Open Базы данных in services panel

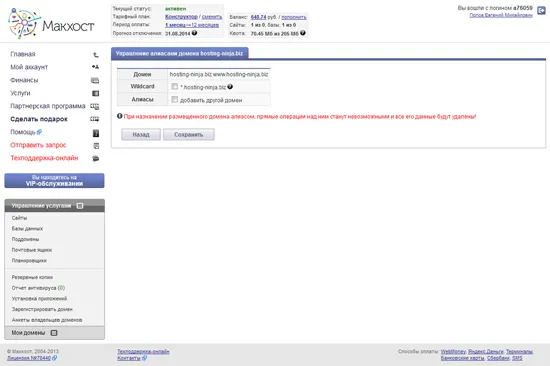(27, 228)
